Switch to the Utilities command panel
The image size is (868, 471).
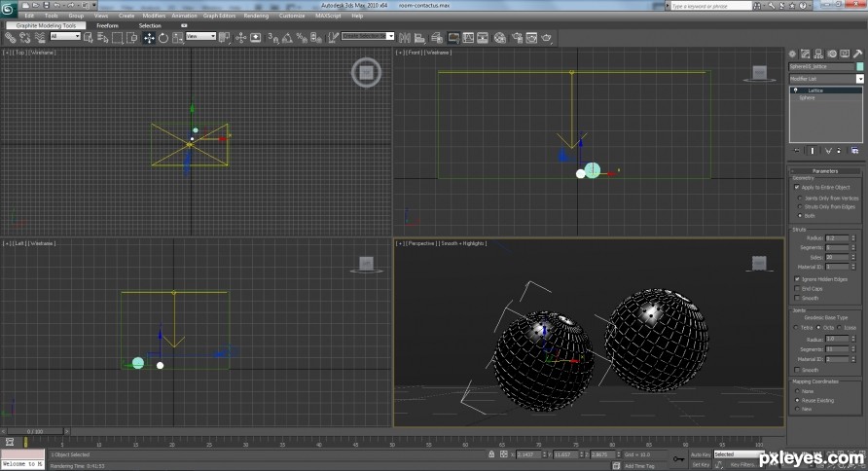(x=857, y=54)
